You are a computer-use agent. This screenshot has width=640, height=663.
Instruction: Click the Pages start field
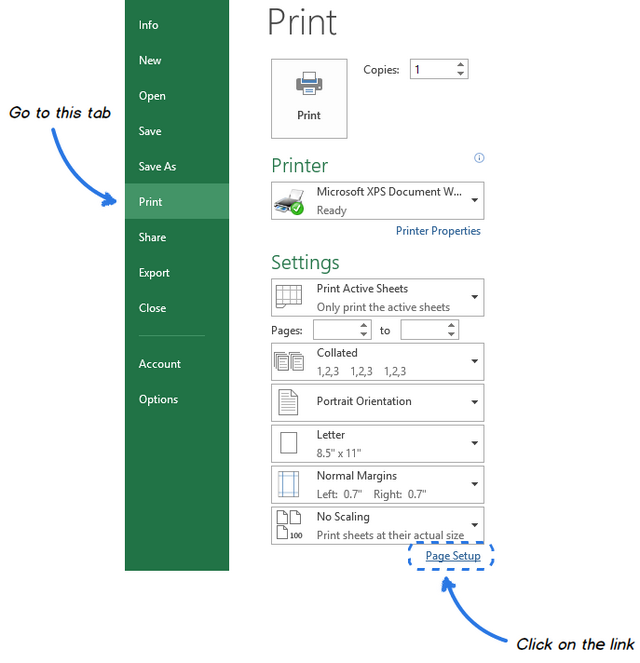(x=334, y=330)
